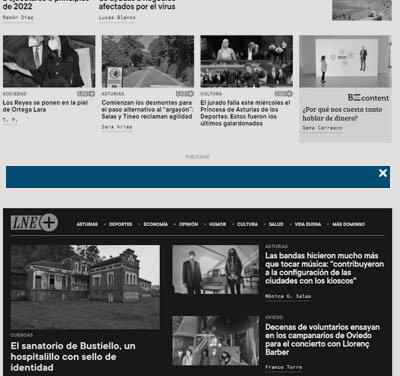This screenshot has width=400, height=376.
Task: Open the Salud menu item
Action: point(276,224)
